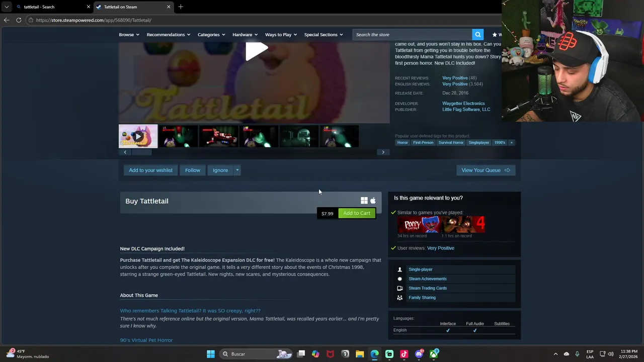Open the Categories dropdown
This screenshot has width=644, height=362.
[x=211, y=35]
